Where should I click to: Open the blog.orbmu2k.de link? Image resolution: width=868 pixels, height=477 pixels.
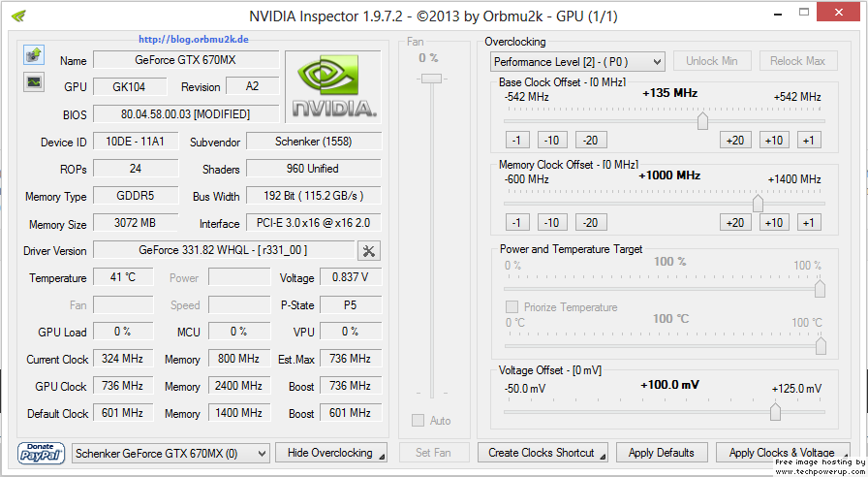[193, 40]
